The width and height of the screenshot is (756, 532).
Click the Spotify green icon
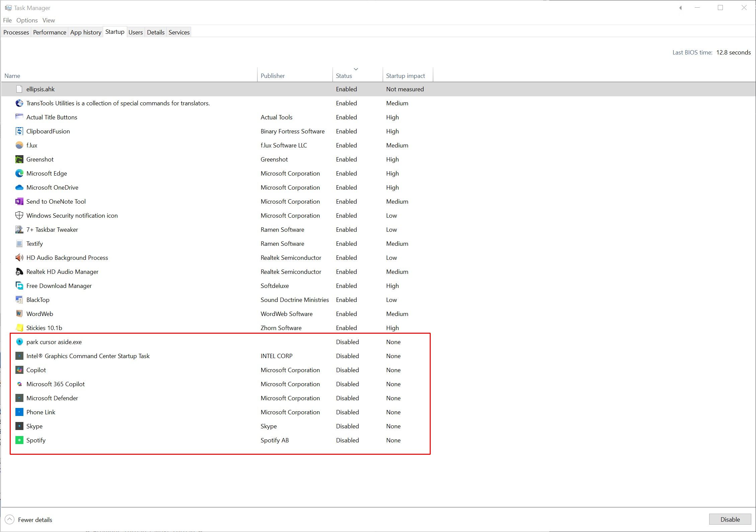point(19,440)
